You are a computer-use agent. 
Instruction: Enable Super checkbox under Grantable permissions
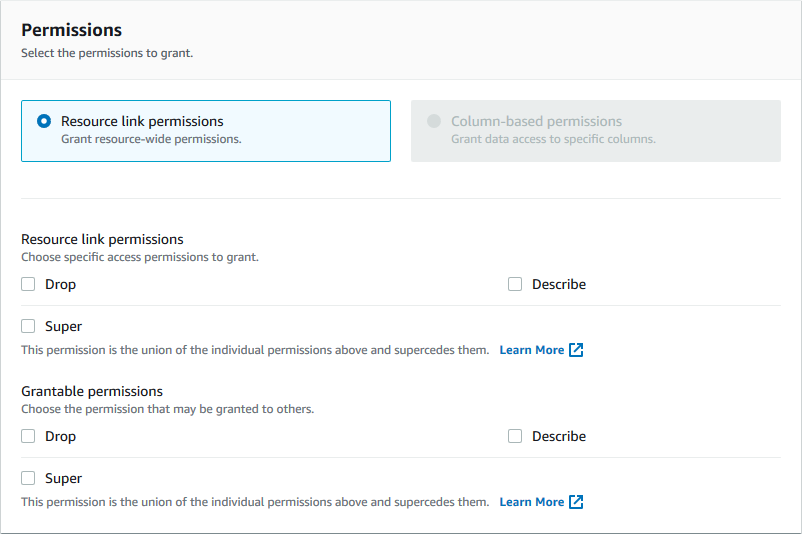click(x=28, y=478)
